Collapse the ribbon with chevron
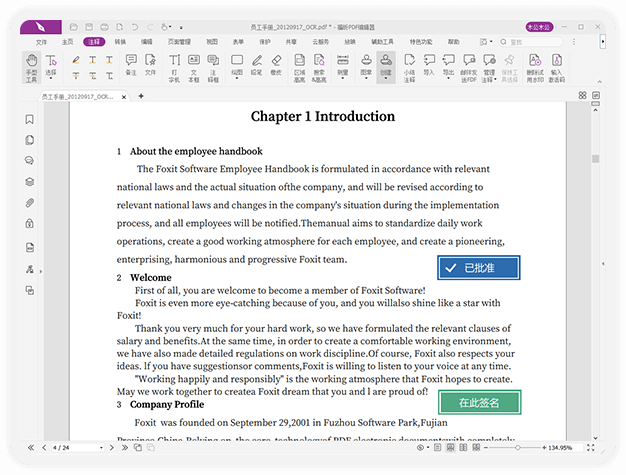Screen dimensions: 626x475 600,81
